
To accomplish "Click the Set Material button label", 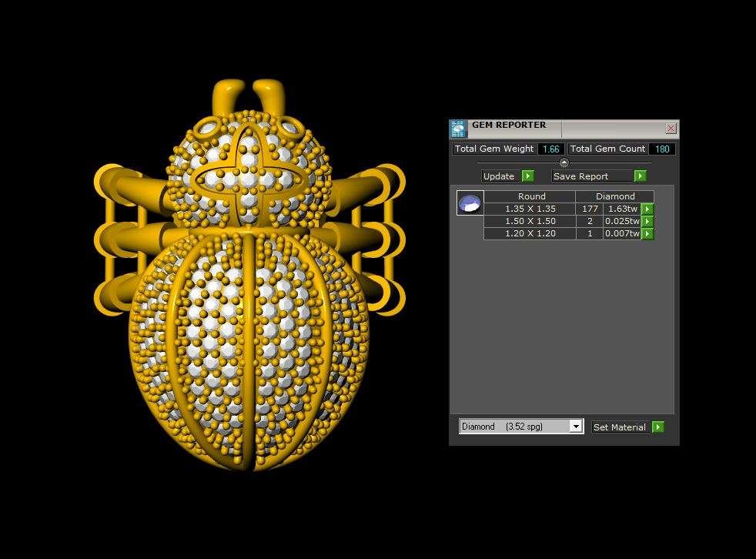I will [620, 427].
